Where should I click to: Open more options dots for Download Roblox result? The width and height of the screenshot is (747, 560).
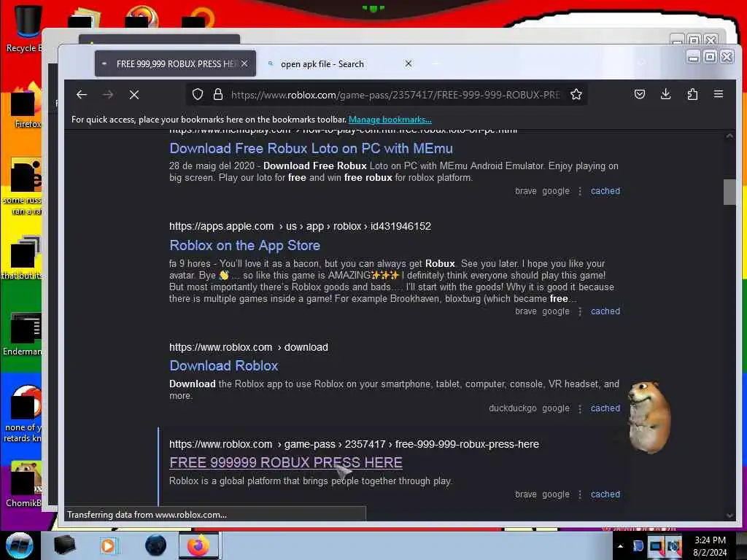[x=580, y=408]
